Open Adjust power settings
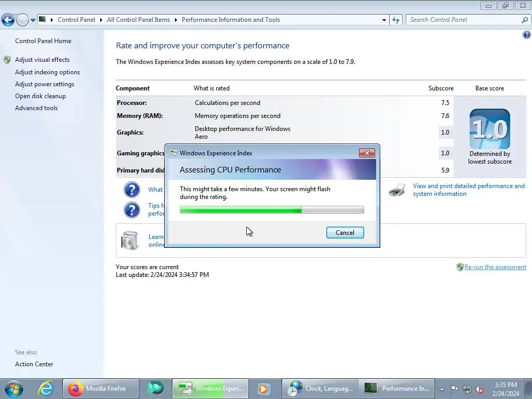 tap(45, 84)
